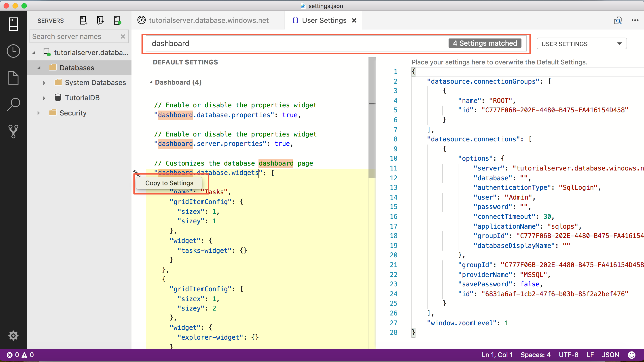Expand the TutorialDB database node
The image size is (644, 362).
click(44, 98)
